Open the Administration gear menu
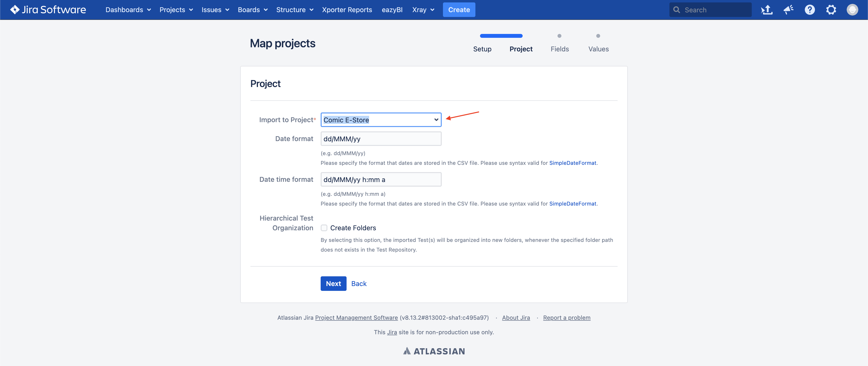 [x=831, y=10]
